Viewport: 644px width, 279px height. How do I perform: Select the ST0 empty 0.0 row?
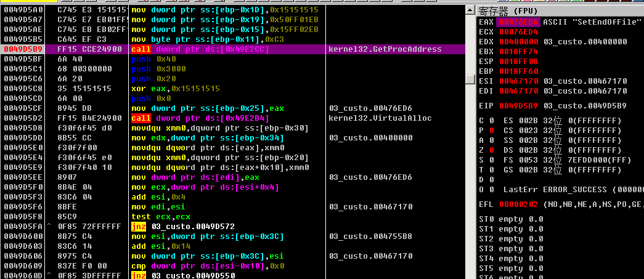click(511, 219)
